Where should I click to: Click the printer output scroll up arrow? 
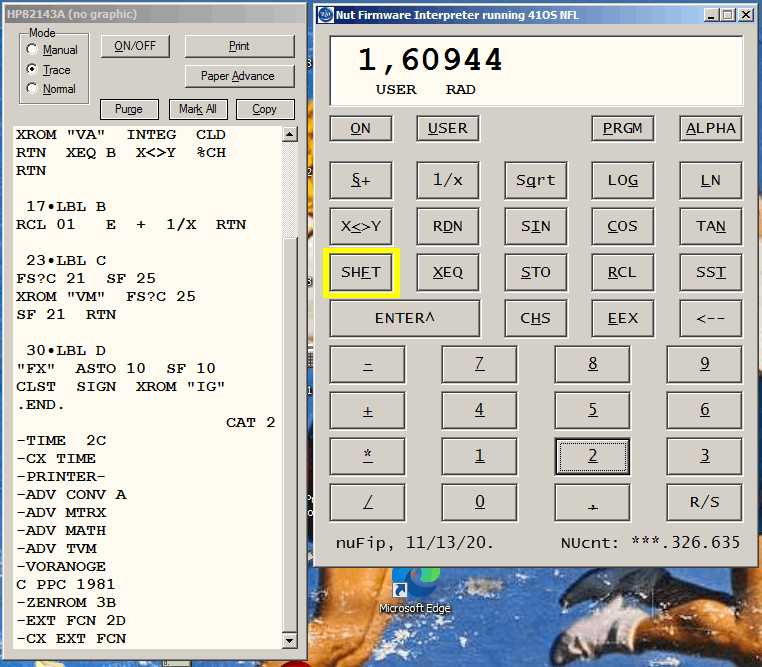290,134
